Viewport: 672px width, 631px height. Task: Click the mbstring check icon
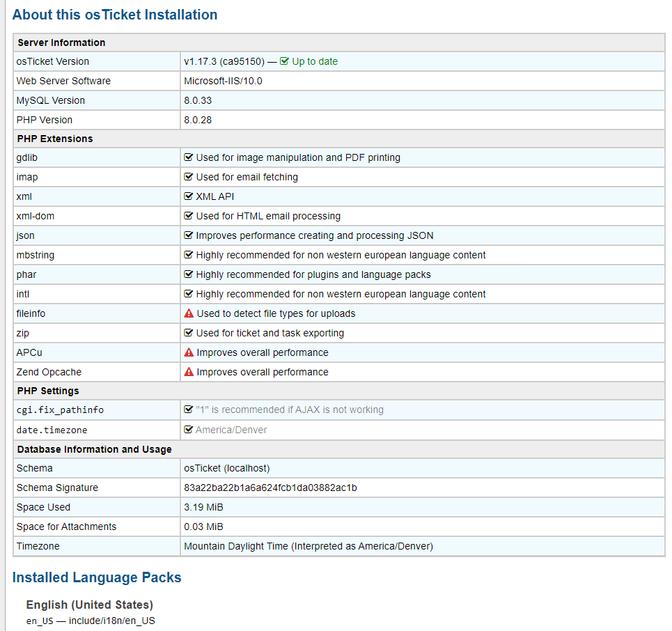pyautogui.click(x=188, y=255)
